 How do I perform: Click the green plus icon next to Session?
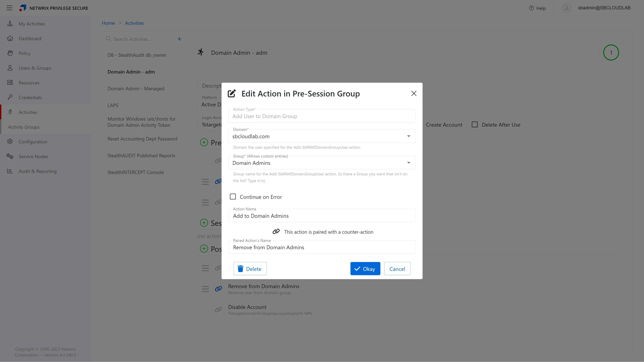204,223
